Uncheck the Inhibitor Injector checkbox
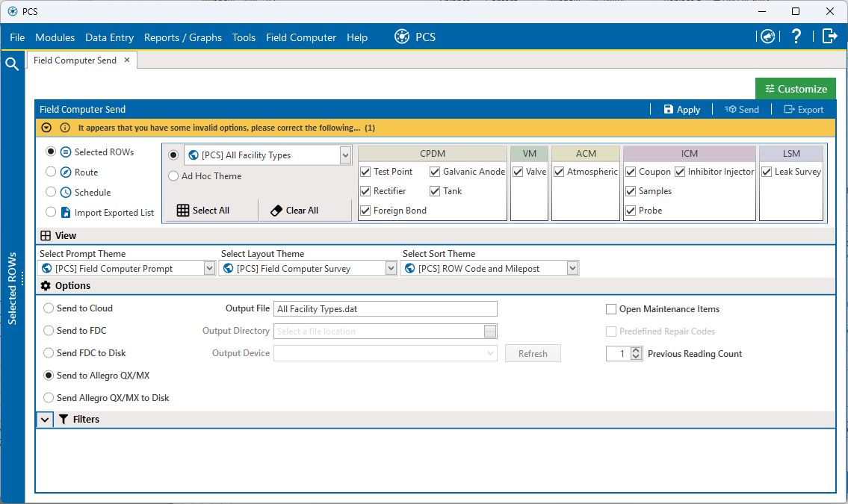The height and width of the screenshot is (504, 848). (x=680, y=172)
